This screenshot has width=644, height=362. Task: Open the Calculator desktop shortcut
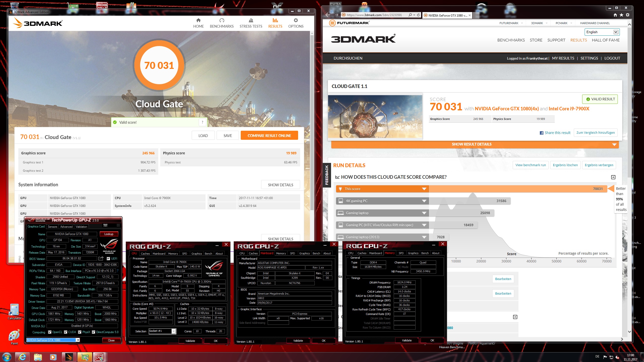[x=15, y=312]
